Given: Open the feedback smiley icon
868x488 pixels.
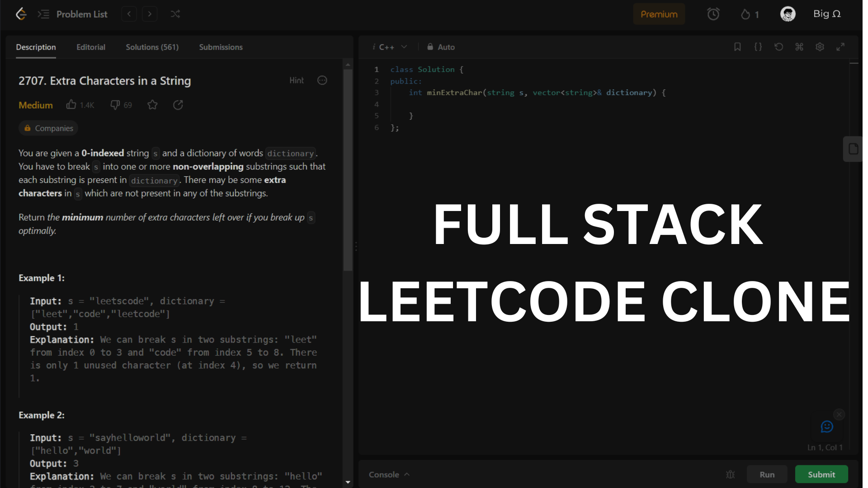Looking at the screenshot, I should coord(827,427).
